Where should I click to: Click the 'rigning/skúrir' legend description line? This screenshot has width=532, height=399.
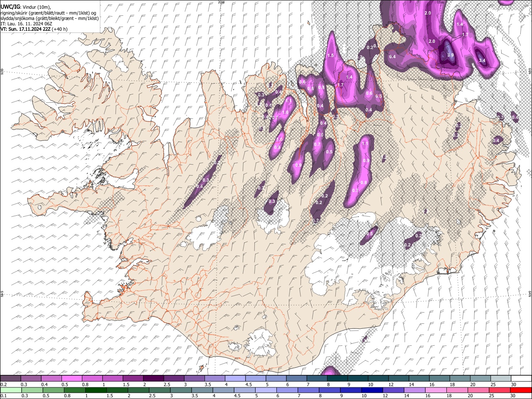tap(48, 13)
